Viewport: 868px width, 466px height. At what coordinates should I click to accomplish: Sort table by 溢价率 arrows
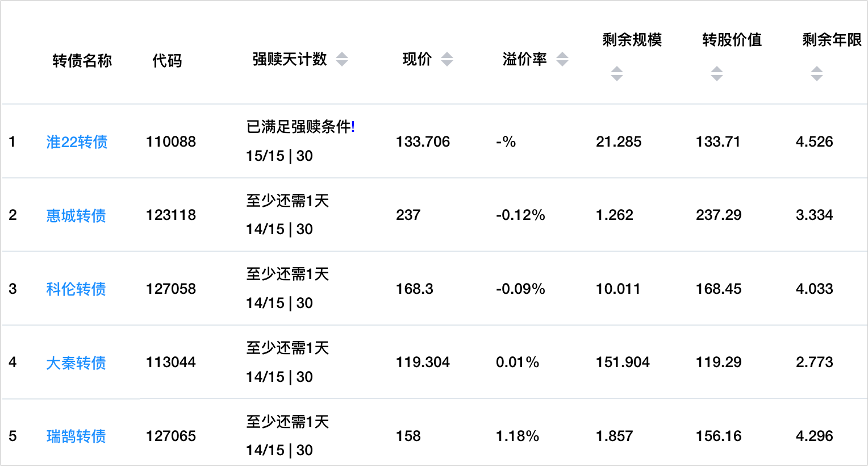562,59
